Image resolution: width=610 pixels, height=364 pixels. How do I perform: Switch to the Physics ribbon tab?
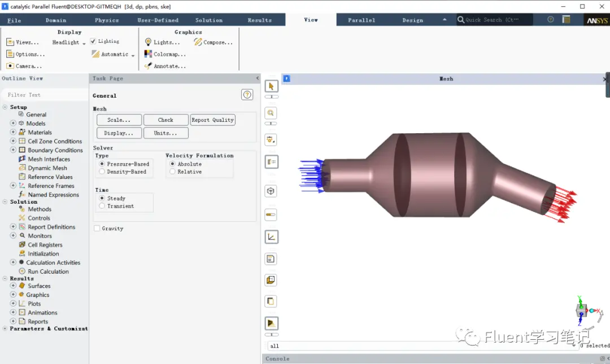pos(107,20)
